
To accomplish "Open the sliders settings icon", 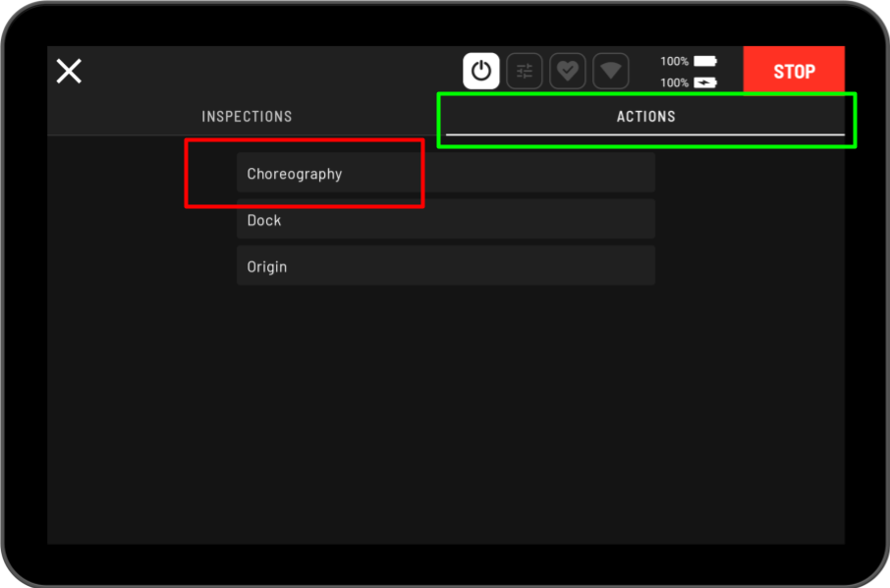I will click(525, 72).
